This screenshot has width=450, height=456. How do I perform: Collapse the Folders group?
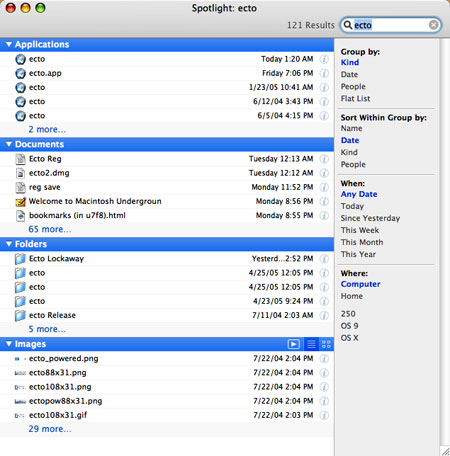(9, 244)
